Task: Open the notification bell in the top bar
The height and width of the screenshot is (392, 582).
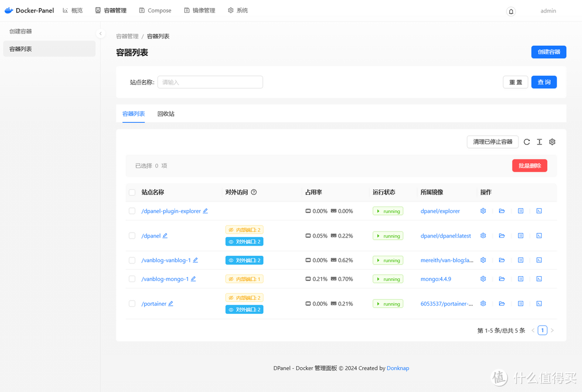Action: coord(510,10)
